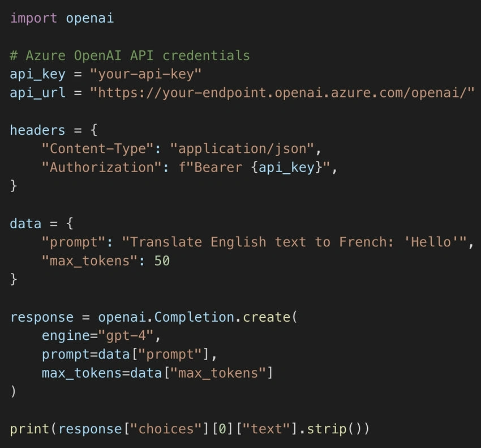Click the number 50 value
The width and height of the screenshot is (481, 448).
click(162, 261)
